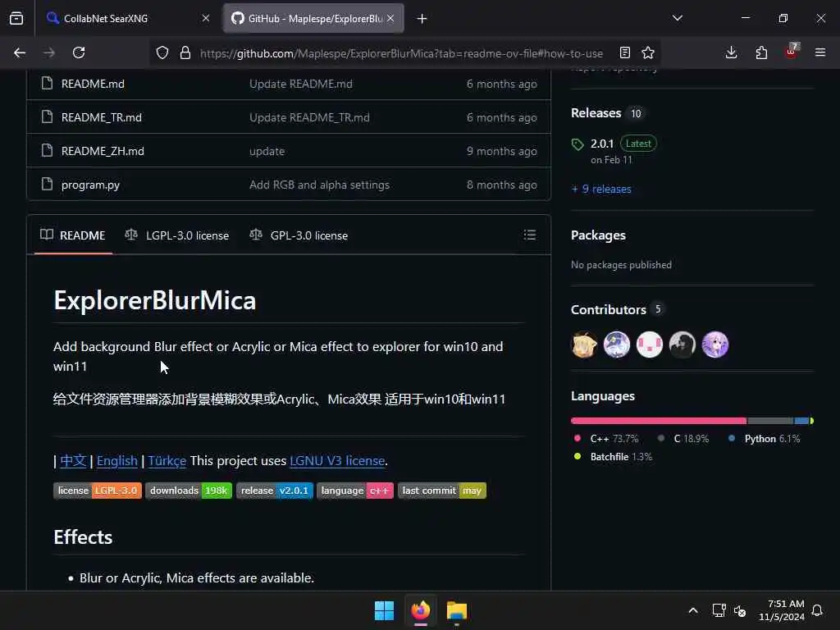840x630 pixels.
Task: Toggle reader view icon
Action: [x=624, y=52]
